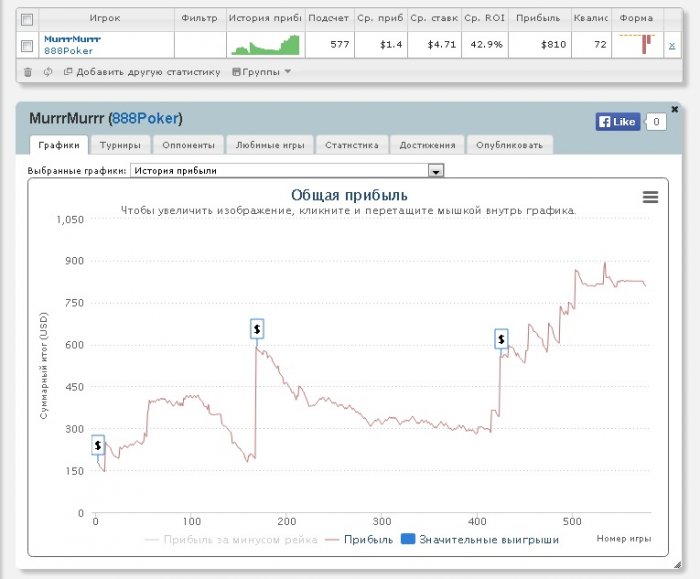Click the dollar marker near game 170
700x579 pixels.
pos(257,329)
